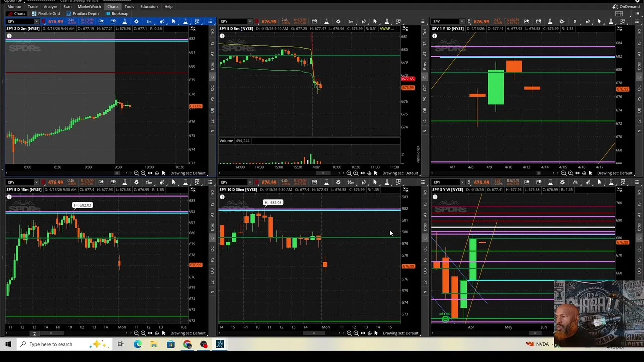Open chart settings gear on the 30m chart
The height and width of the screenshot is (362, 644).
338,182
